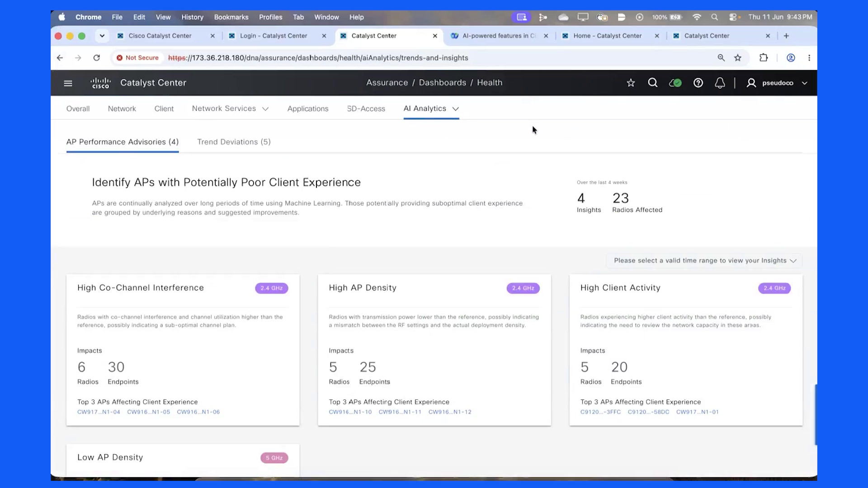Switch to AI-powered features browser tab
The height and width of the screenshot is (488, 868).
[x=499, y=36]
